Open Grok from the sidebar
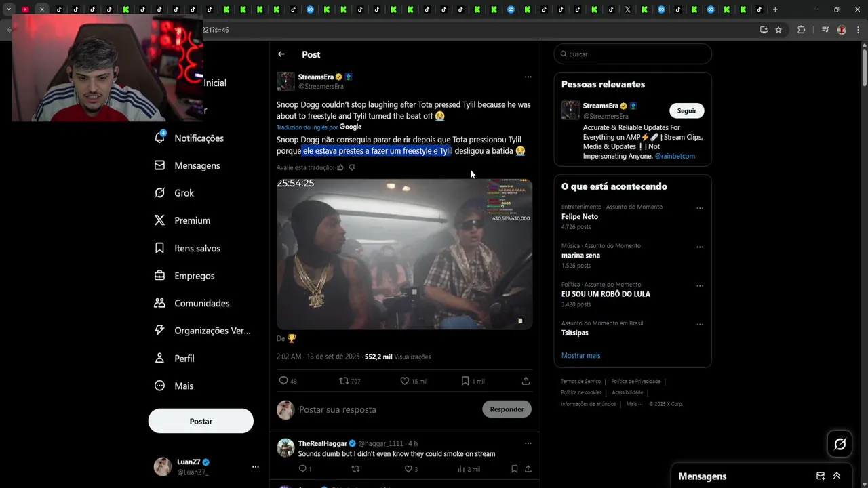The image size is (868, 488). (x=174, y=193)
